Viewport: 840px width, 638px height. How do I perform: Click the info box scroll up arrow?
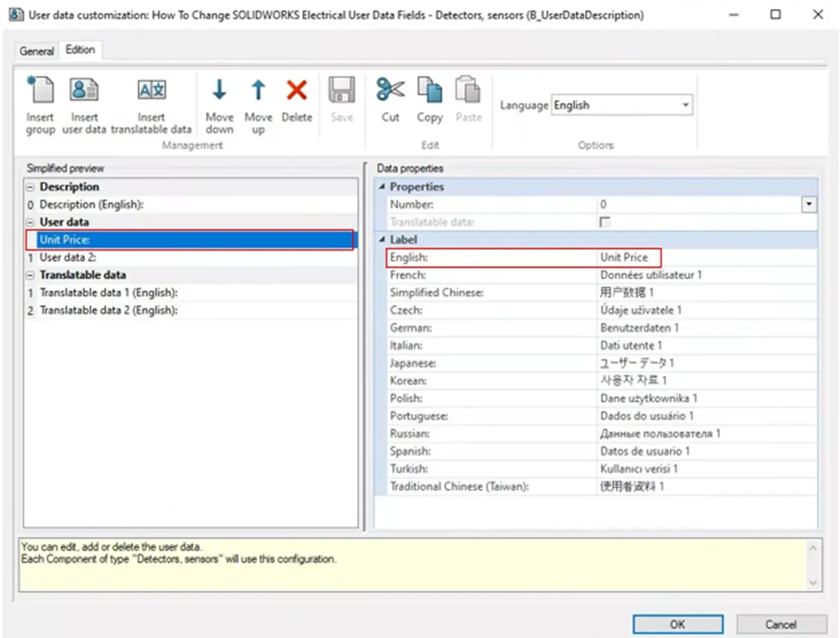(x=812, y=548)
